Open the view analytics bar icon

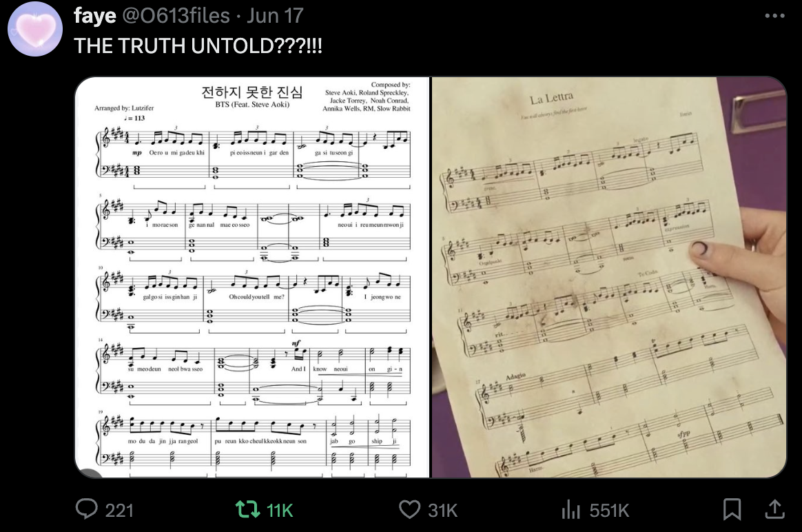[570, 509]
